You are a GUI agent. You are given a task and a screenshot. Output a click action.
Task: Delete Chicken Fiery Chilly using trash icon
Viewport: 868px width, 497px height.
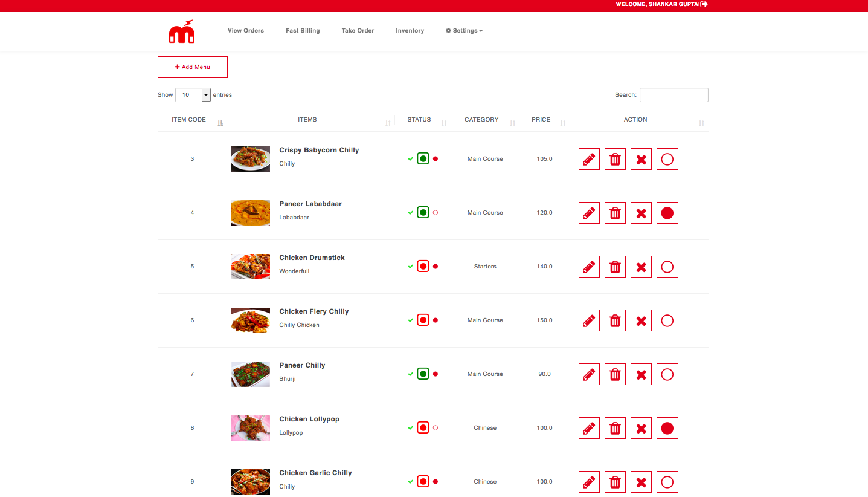[x=615, y=320]
